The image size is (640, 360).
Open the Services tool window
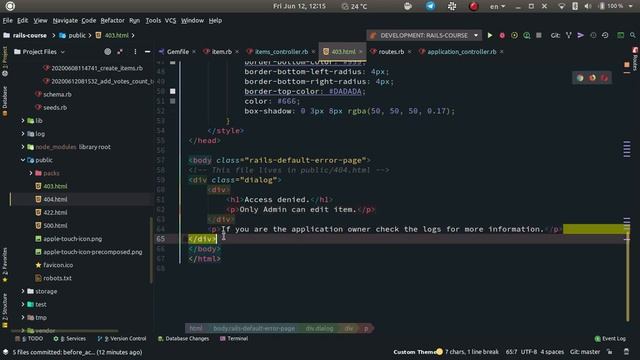click(x=70, y=338)
